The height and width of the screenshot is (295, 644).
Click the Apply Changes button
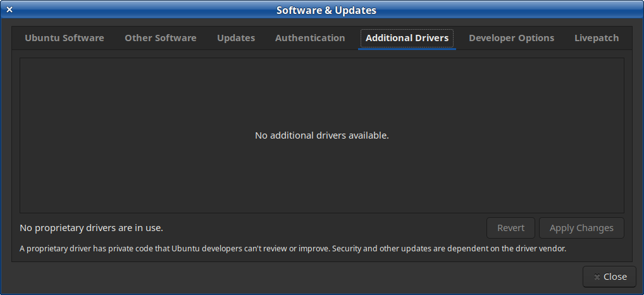pyautogui.click(x=581, y=228)
